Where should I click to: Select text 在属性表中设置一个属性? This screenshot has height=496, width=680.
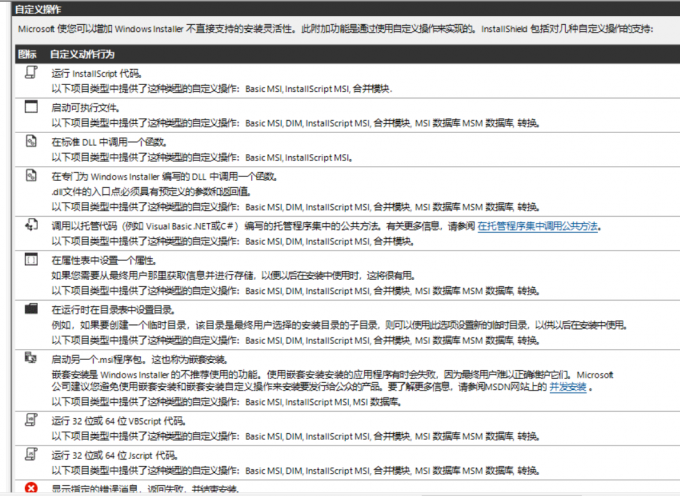[x=104, y=260]
